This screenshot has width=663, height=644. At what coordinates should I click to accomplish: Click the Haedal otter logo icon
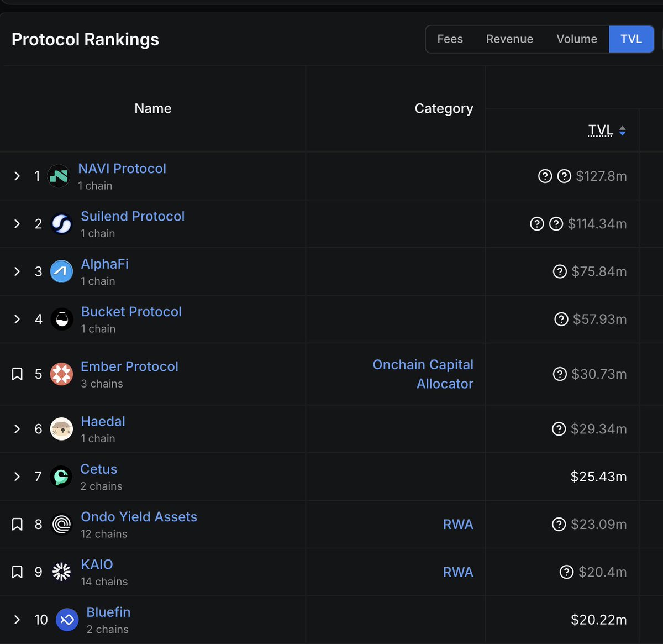(61, 429)
